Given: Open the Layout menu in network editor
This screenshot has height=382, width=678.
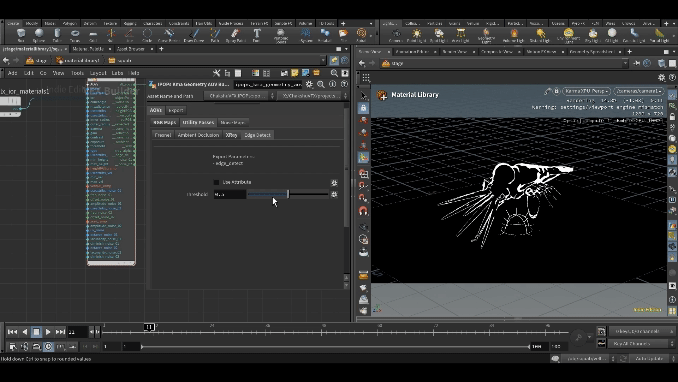Looking at the screenshot, I should (98, 73).
